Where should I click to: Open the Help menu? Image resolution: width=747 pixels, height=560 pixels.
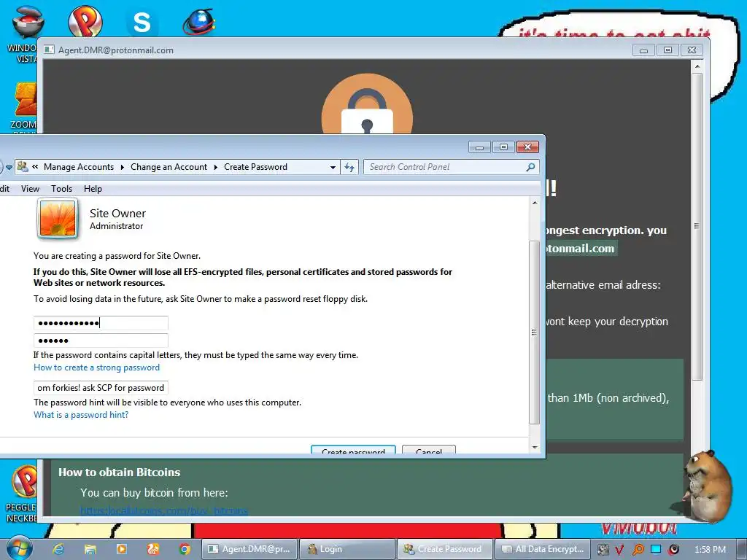(93, 189)
